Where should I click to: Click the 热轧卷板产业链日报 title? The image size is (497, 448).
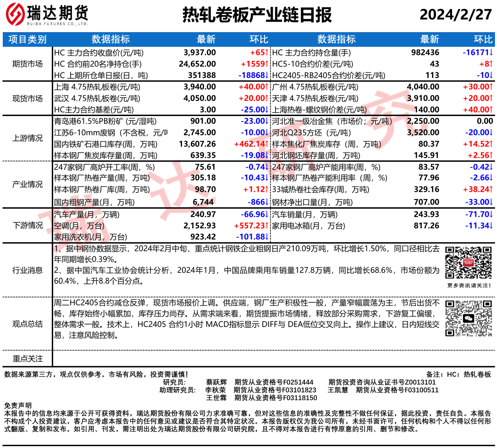[x=257, y=15]
